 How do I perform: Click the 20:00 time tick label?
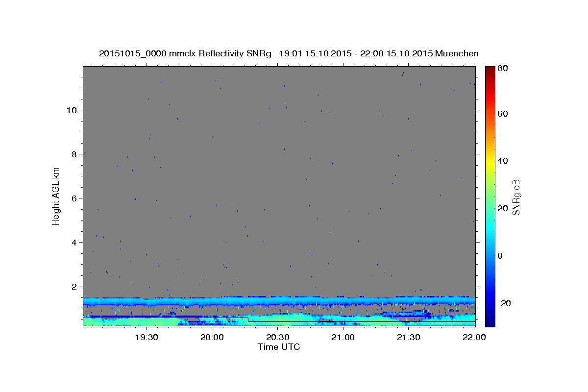(x=212, y=337)
